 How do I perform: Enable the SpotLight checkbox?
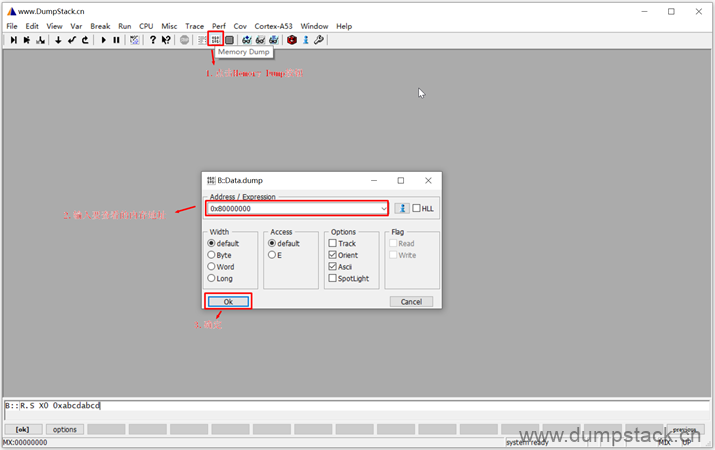click(x=333, y=279)
